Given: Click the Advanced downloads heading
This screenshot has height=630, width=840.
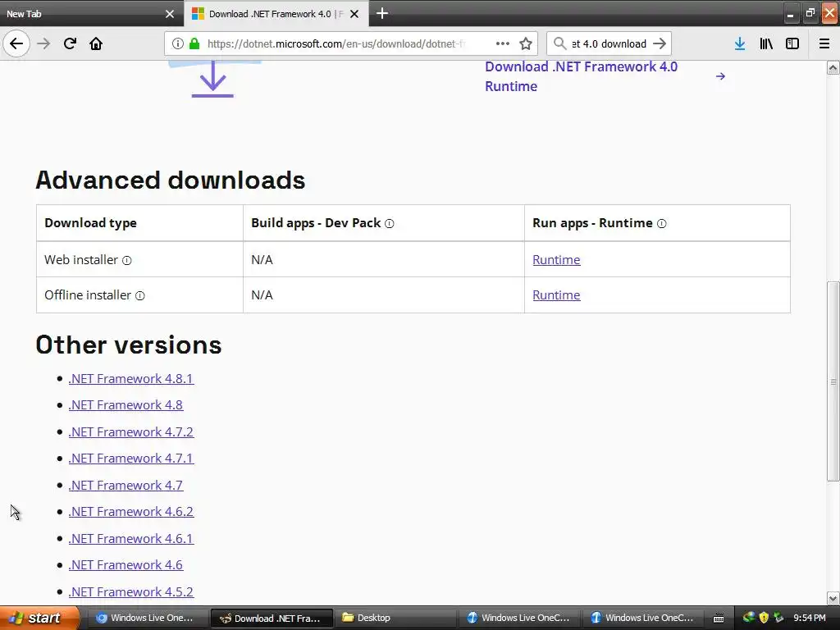Looking at the screenshot, I should point(171,180).
